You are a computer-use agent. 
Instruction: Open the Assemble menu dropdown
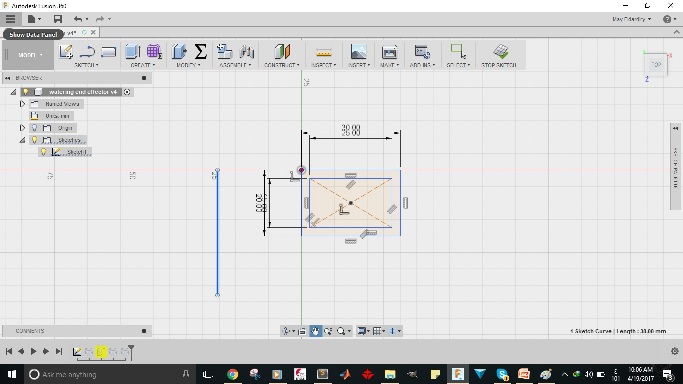(235, 65)
